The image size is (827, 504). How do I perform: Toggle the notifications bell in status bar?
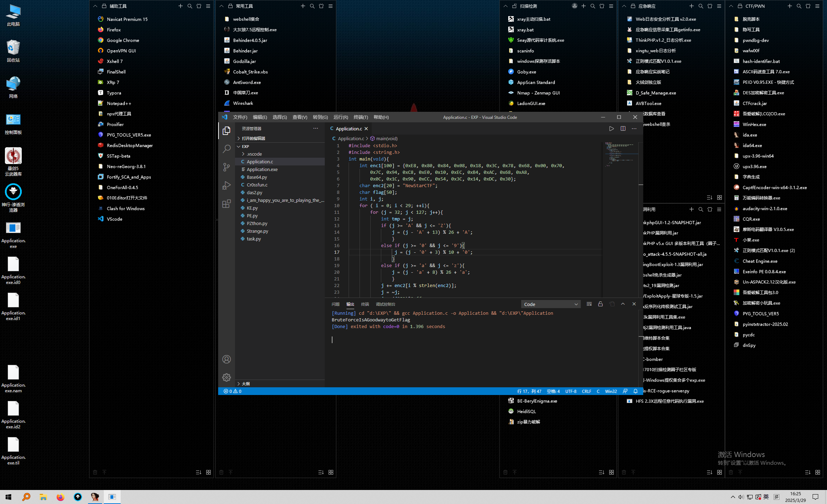[x=636, y=391]
